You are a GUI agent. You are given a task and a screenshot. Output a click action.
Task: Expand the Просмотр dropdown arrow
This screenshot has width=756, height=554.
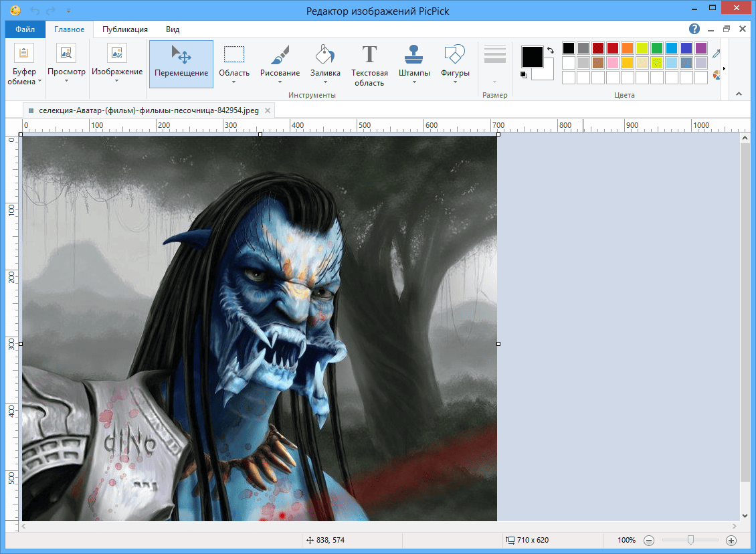[x=66, y=81]
